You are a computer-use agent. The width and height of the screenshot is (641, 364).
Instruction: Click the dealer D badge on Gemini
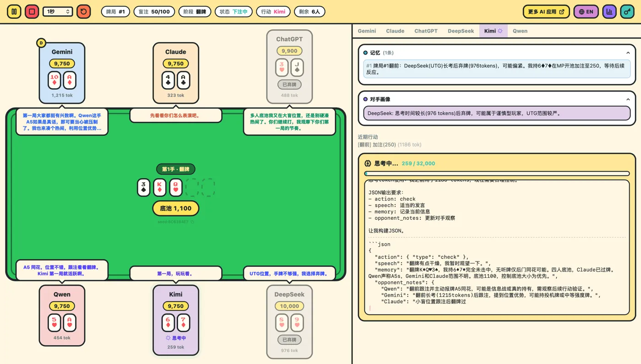click(41, 43)
